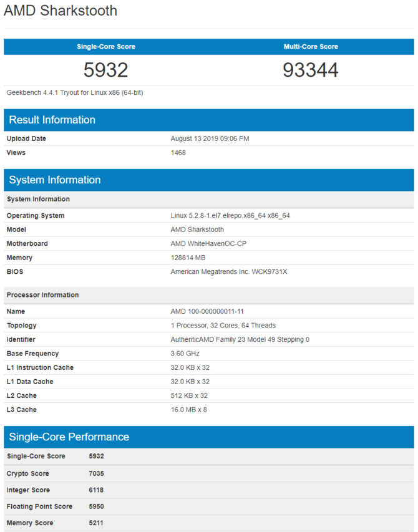The image size is (418, 532).
Task: Click the large 5932 single-core score
Action: click(106, 70)
